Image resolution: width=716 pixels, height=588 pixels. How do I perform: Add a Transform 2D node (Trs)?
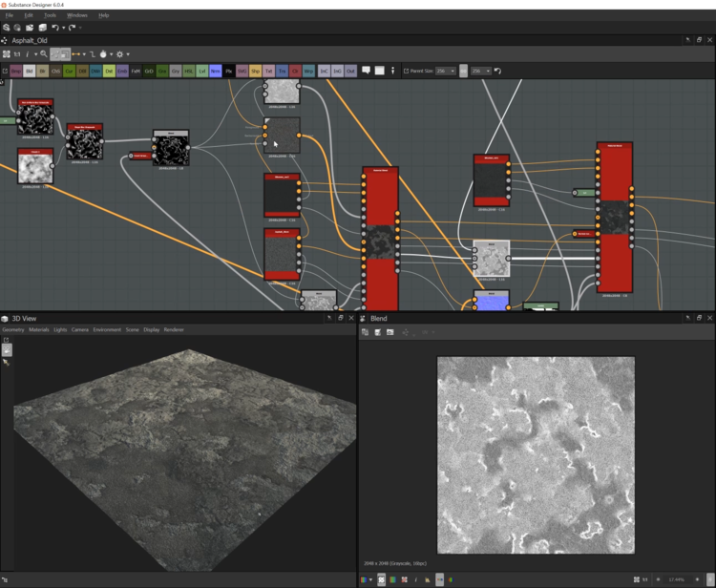coord(282,72)
